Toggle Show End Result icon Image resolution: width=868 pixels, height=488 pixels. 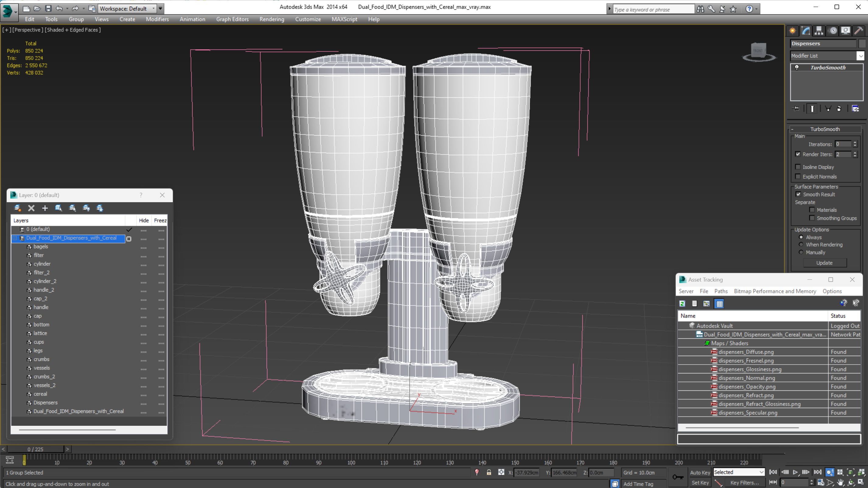(x=812, y=109)
